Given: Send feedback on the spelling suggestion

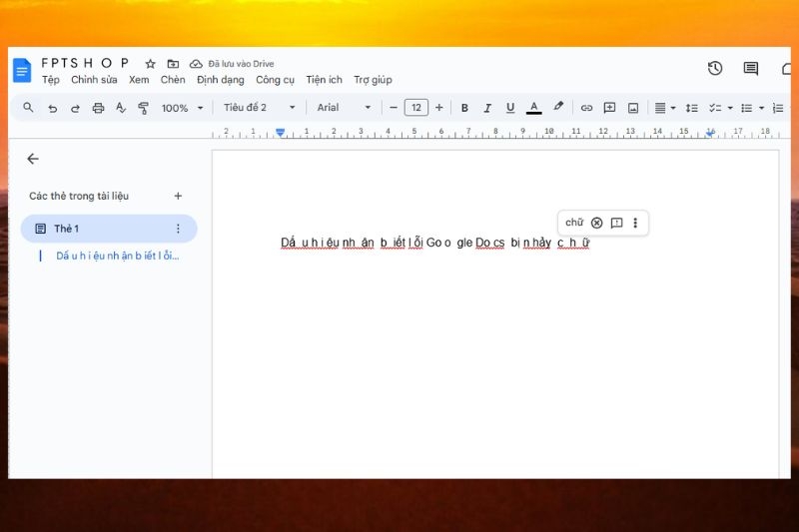Looking at the screenshot, I should click(616, 223).
